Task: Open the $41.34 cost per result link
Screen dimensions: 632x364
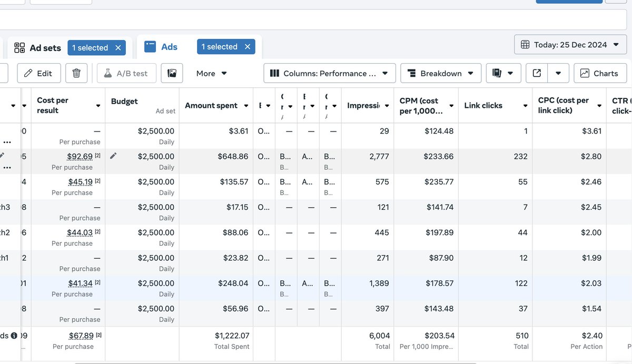Action: pos(80,283)
